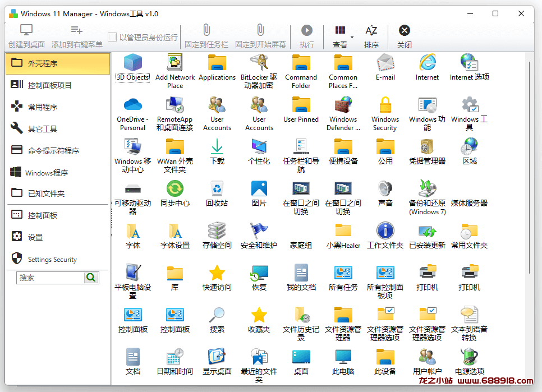The width and height of the screenshot is (542, 392).
Task: Click the 查看 grid view button
Action: [340, 36]
